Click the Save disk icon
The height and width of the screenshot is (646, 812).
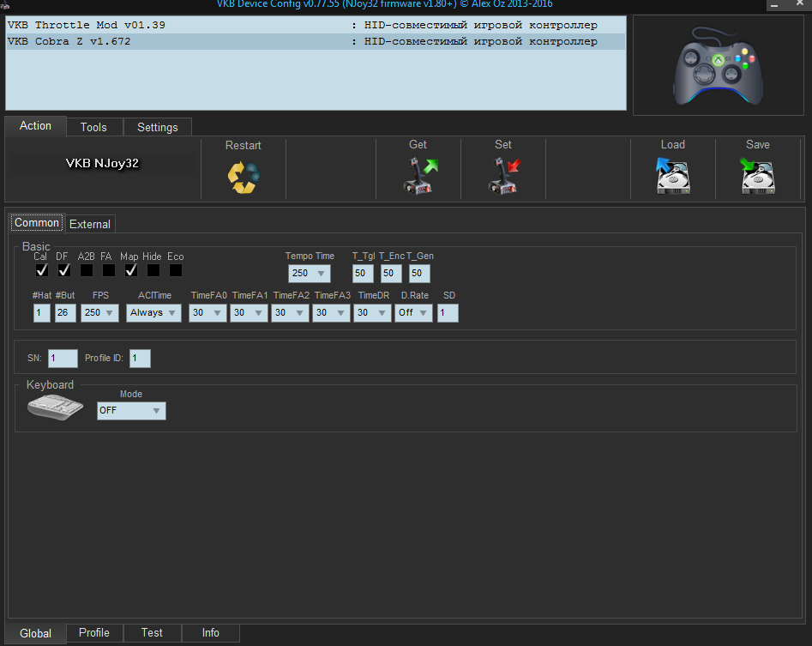tap(758, 176)
